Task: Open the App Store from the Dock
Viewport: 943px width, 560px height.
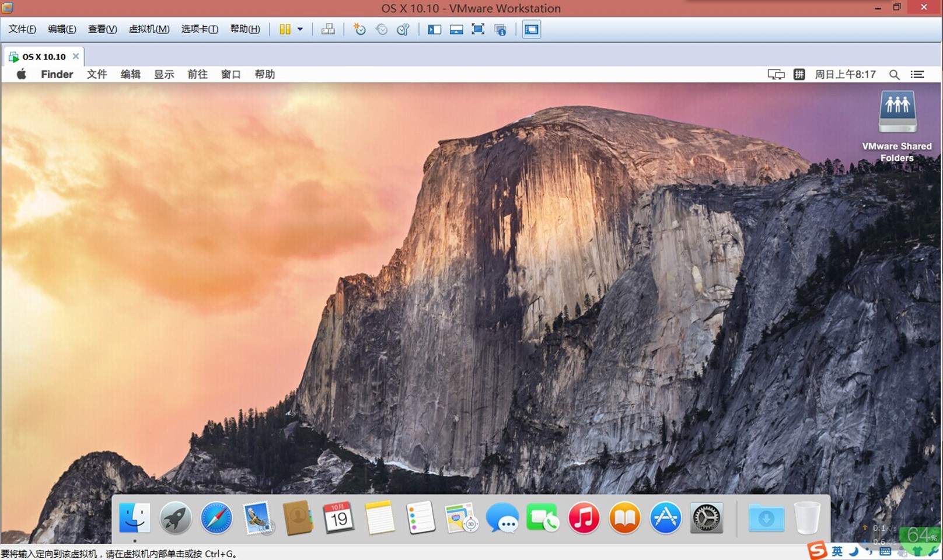Action: 665,517
